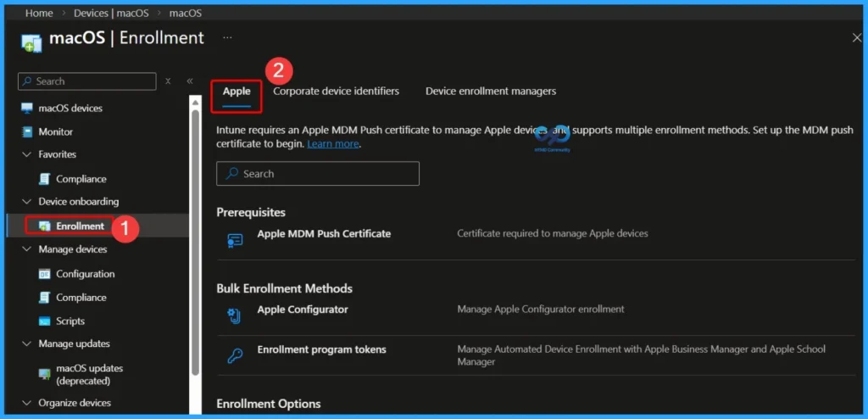Clear the sidebar search with X icon
The image size is (868, 419).
tap(168, 81)
